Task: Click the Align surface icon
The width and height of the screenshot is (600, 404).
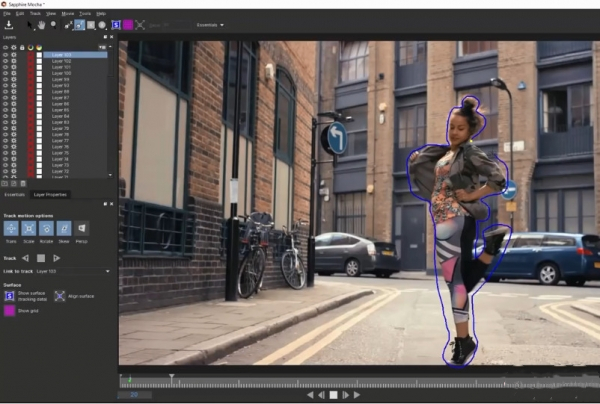Action: (x=59, y=296)
